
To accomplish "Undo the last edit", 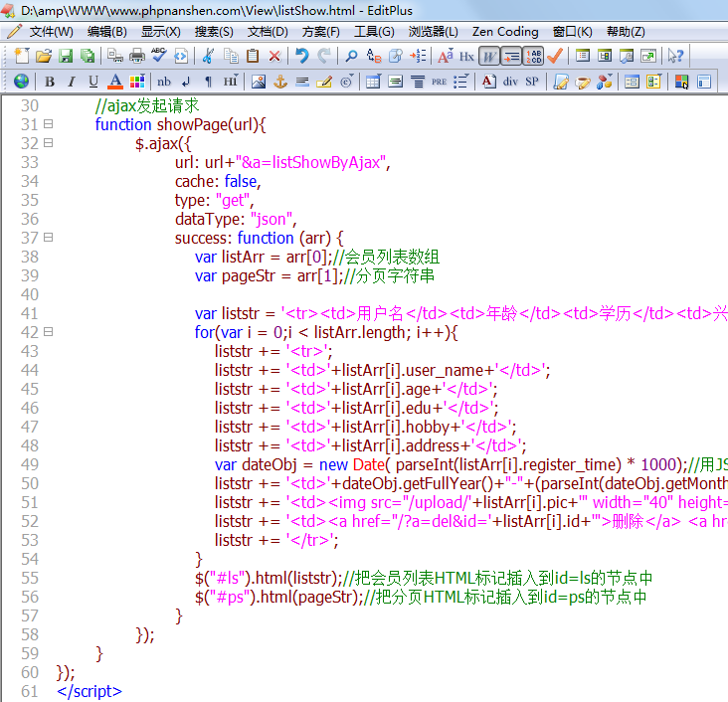I will pyautogui.click(x=302, y=56).
